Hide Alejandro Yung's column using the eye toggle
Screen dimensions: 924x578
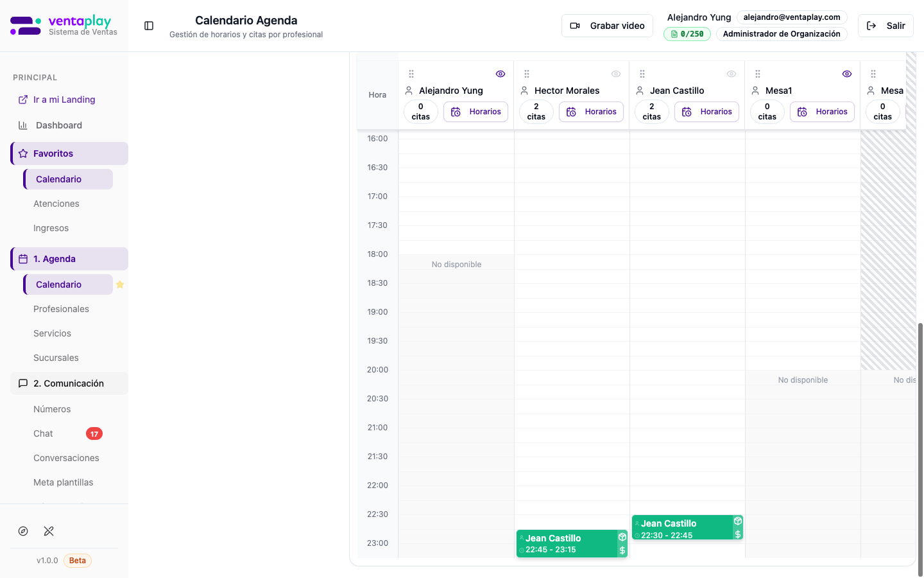click(x=500, y=74)
